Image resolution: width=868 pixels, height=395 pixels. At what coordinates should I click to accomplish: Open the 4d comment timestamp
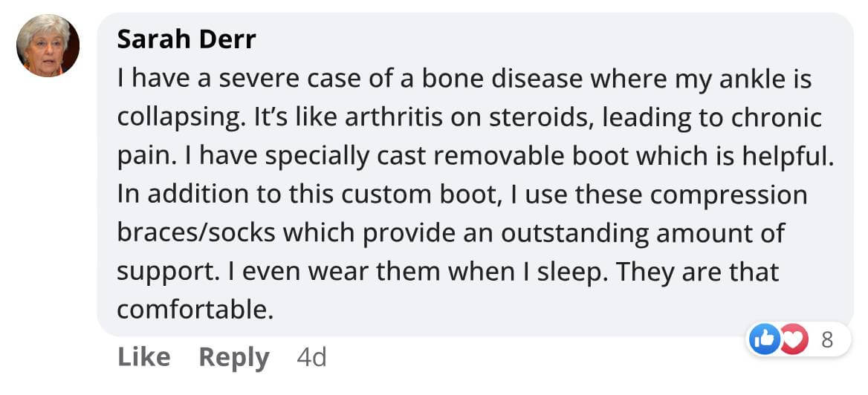(x=311, y=357)
